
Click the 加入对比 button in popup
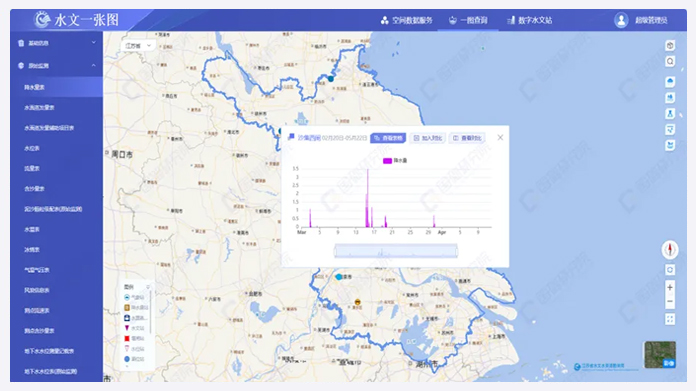click(427, 138)
